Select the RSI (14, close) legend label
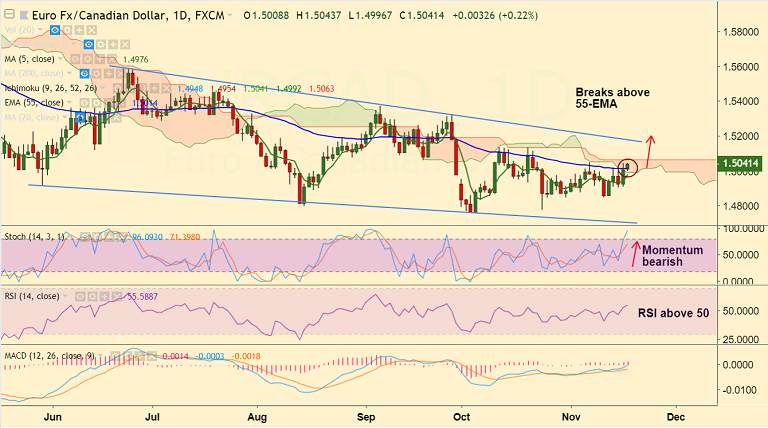This screenshot has width=768, height=428. tap(32, 296)
